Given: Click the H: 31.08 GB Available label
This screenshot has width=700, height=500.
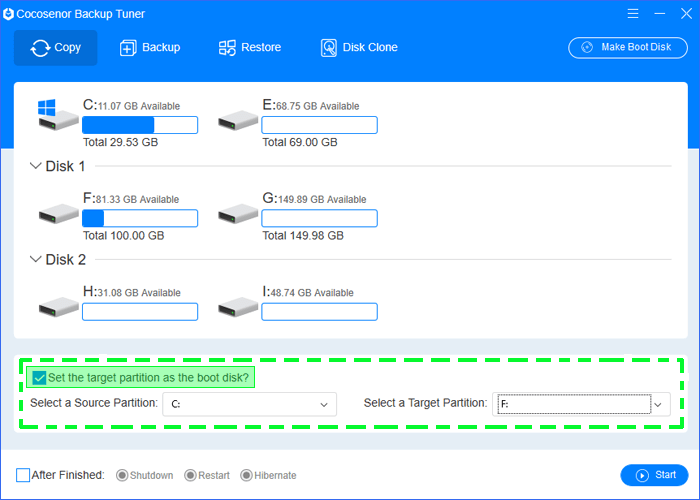Looking at the screenshot, I should pos(132,292).
